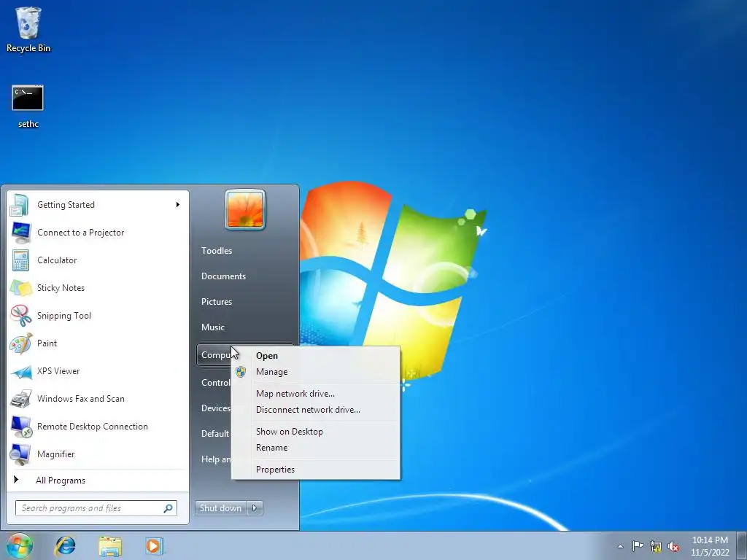This screenshot has height=560, width=747.
Task: Click the search magnifier icon
Action: [x=168, y=508]
